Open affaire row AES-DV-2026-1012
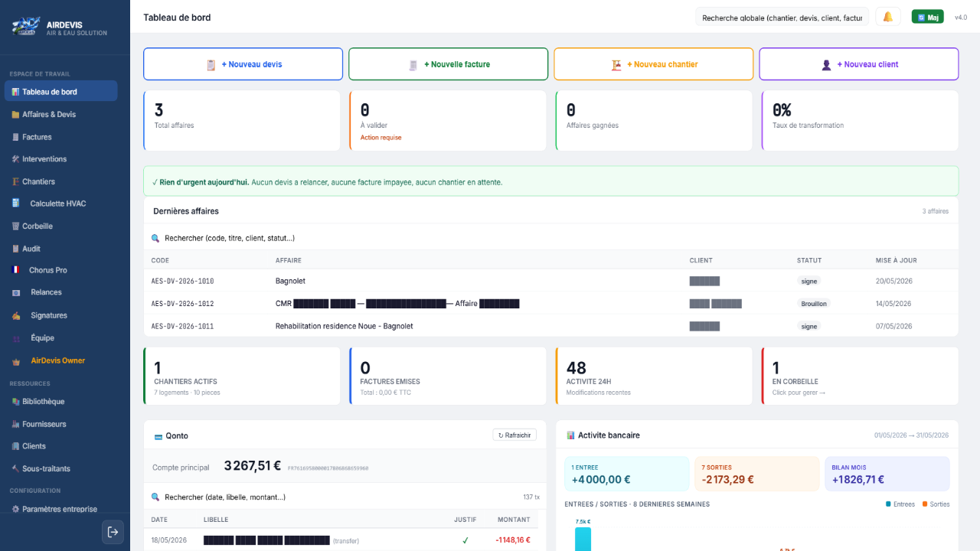 (x=550, y=304)
